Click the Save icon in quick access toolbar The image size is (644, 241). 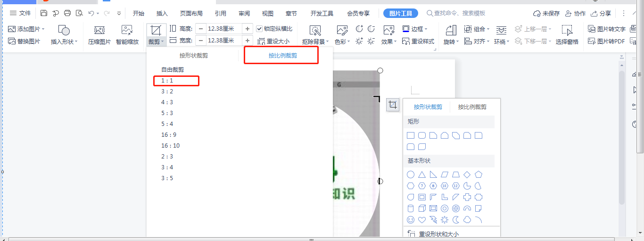(44, 13)
